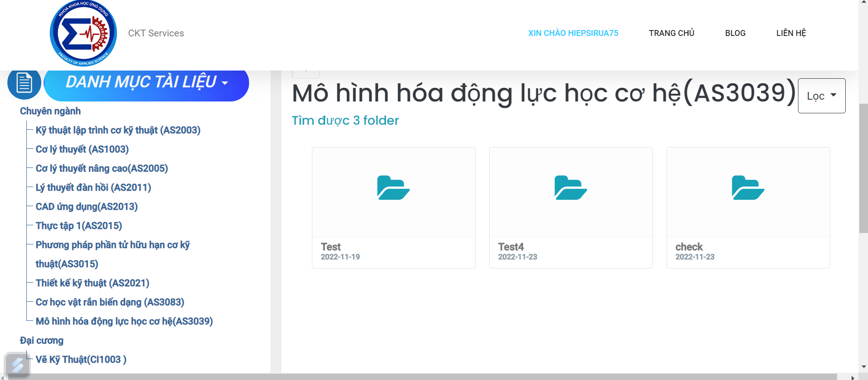Click the scroll right arrow of horizontal scrollbar
The width and height of the screenshot is (868, 380).
853,377
